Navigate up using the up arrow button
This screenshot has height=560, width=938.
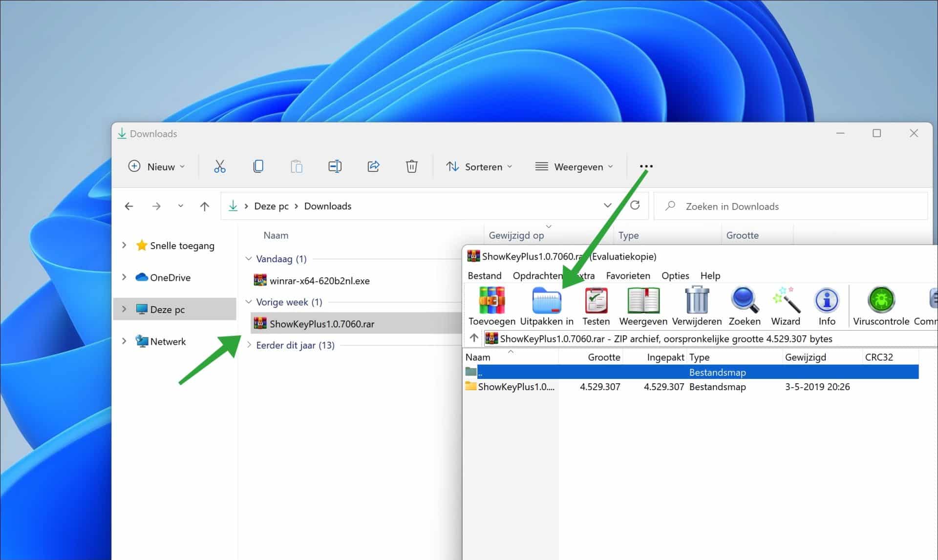pos(204,206)
